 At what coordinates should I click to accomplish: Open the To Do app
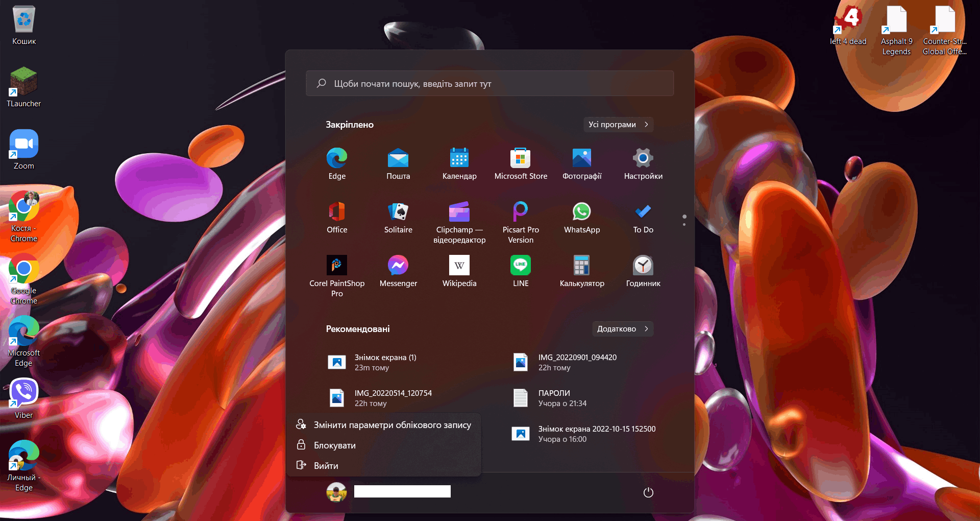[643, 218]
